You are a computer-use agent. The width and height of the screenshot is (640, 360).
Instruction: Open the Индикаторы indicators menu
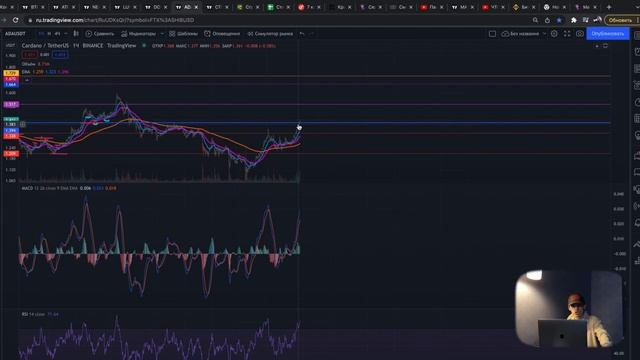coord(138,33)
